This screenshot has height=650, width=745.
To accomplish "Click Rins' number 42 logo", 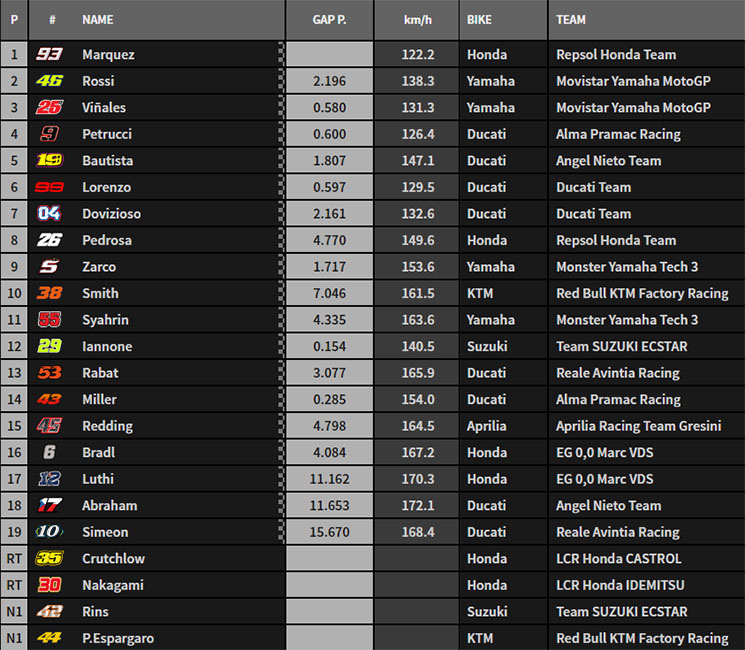I will pyautogui.click(x=49, y=612).
